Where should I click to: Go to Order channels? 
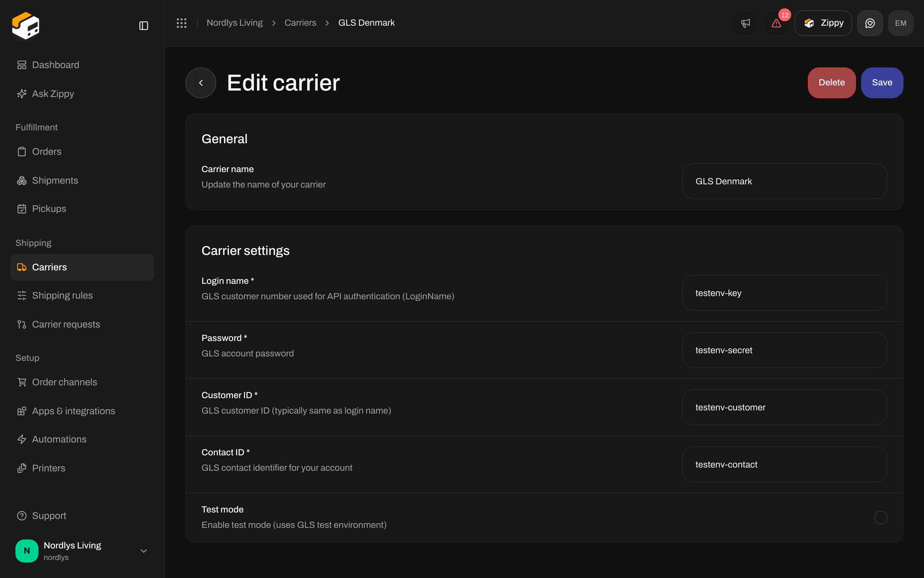[x=82, y=382]
